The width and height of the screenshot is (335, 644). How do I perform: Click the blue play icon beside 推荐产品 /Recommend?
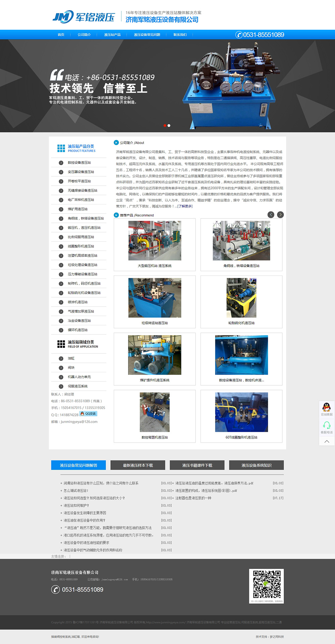(116, 215)
